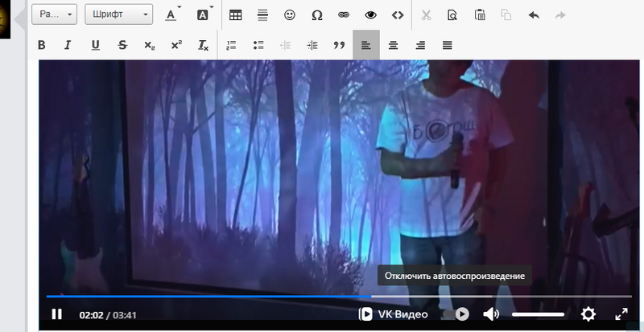
Task: Toggle bold formatting
Action: 42,45
